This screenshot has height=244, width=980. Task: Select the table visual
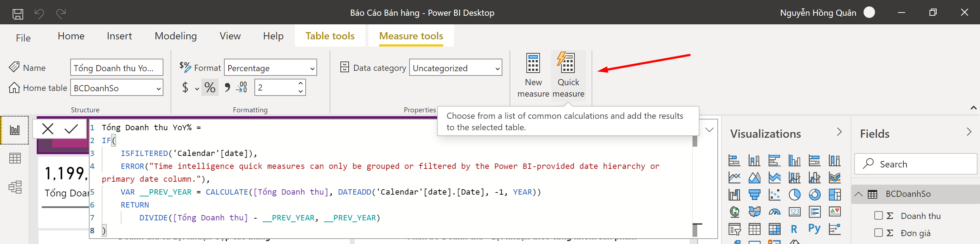(754, 229)
